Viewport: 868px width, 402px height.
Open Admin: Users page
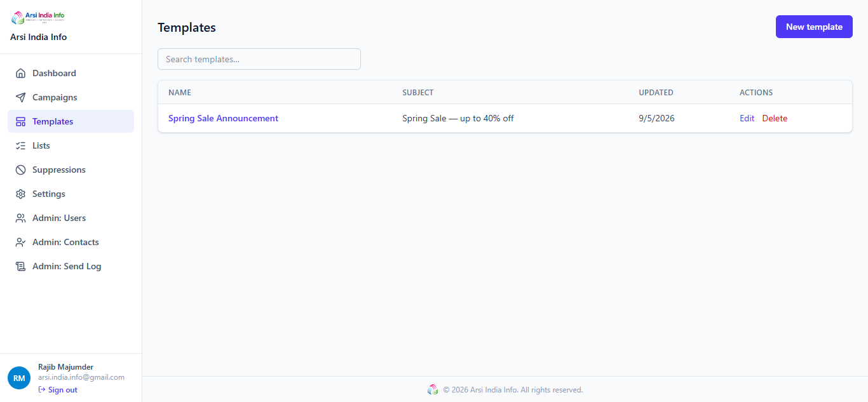(x=71, y=218)
